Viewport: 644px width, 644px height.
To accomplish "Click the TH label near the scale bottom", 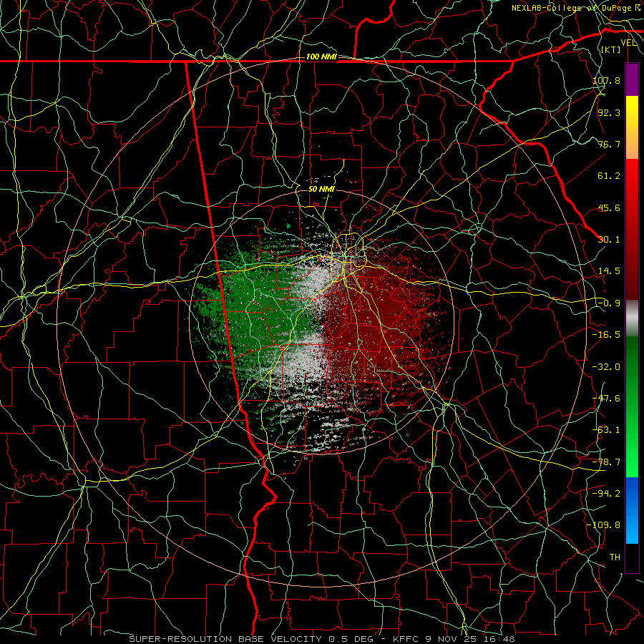I will pos(615,557).
